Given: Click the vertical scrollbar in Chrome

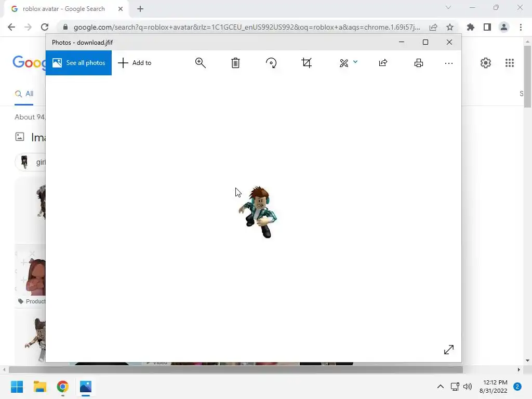Looking at the screenshot, I should (528, 77).
